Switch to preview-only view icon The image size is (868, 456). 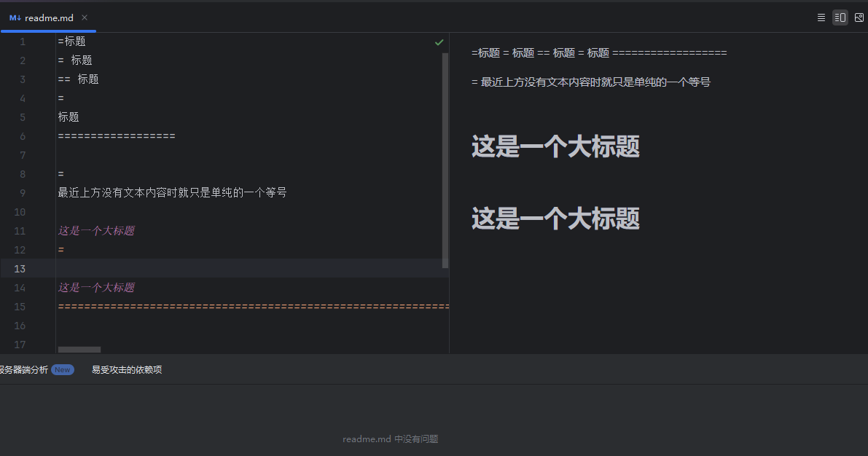pos(859,17)
